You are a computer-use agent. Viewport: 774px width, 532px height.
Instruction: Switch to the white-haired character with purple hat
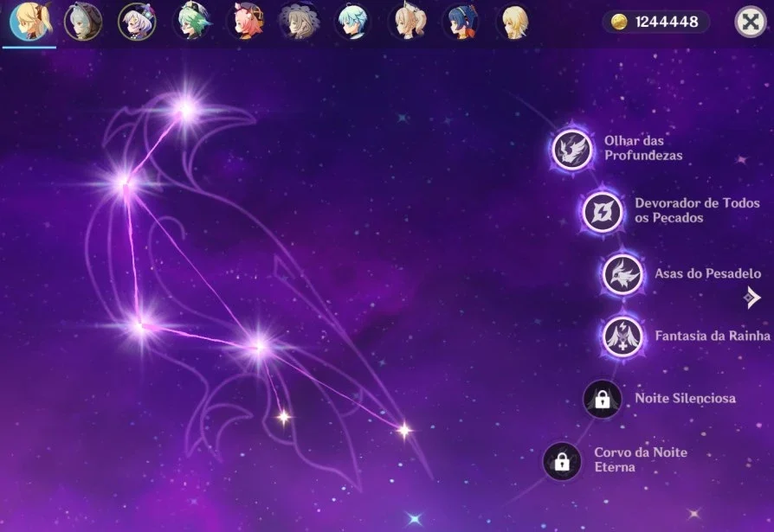[138, 22]
